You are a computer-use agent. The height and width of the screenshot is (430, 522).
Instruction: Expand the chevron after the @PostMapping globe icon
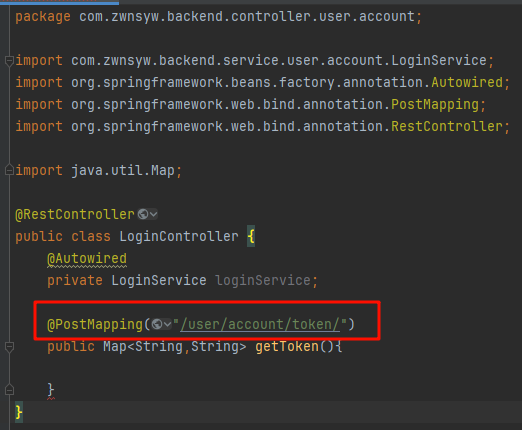click(167, 324)
